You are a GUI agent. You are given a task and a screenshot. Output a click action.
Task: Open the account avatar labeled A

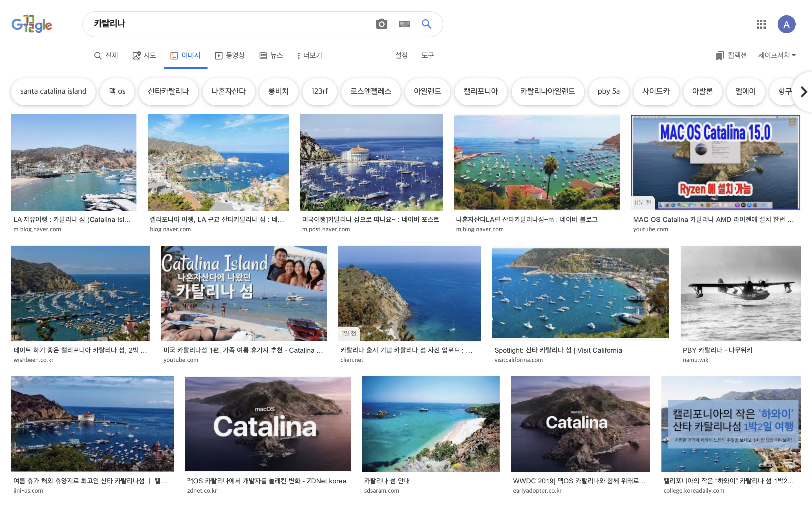pos(786,24)
